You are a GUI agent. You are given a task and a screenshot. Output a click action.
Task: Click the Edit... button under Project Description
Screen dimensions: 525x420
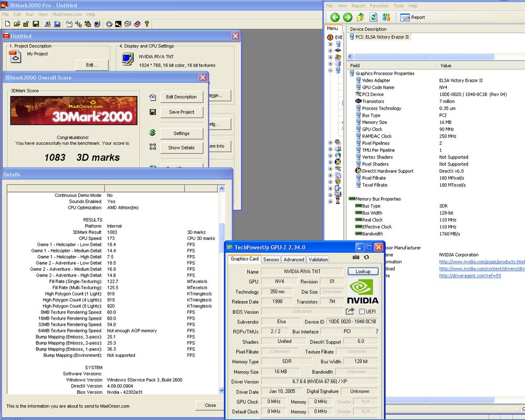pos(92,65)
